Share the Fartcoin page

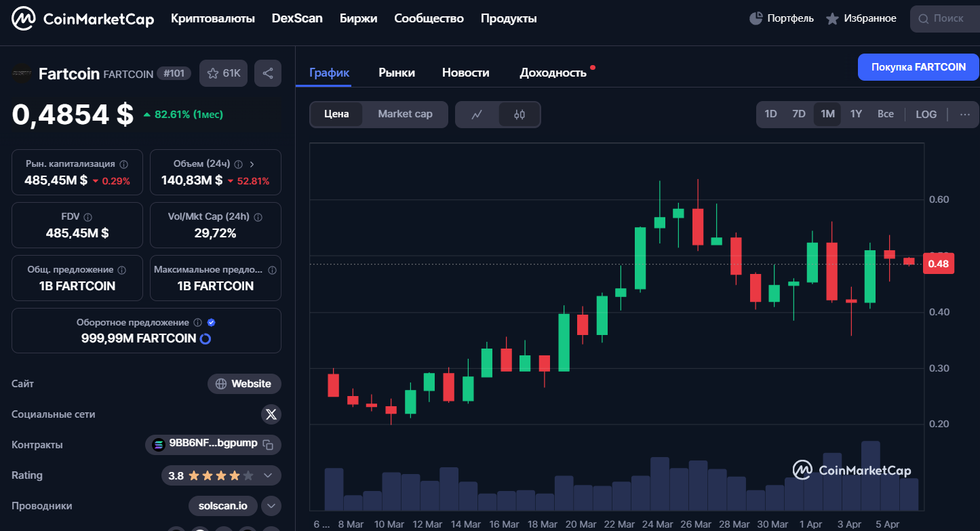click(268, 73)
